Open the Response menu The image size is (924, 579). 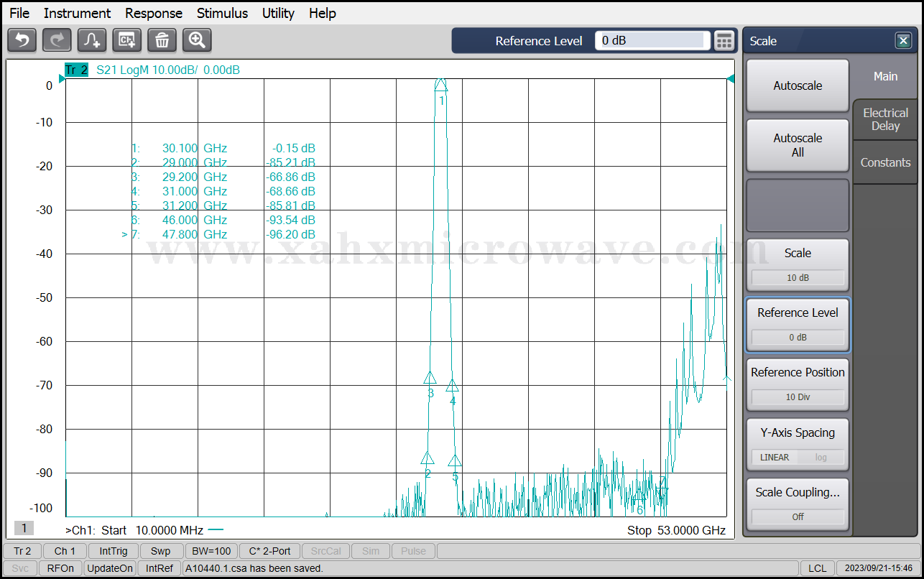(154, 13)
